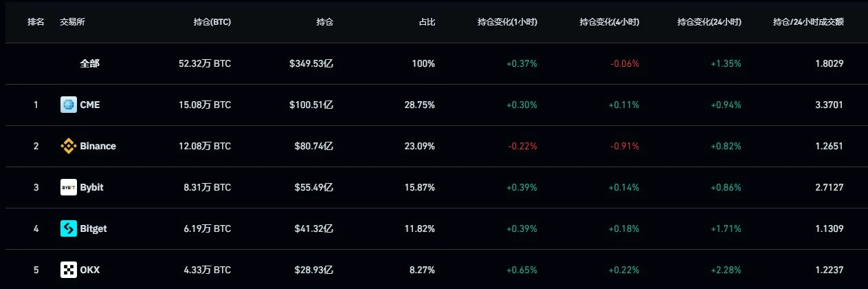Open the Bitget exchange name link
The width and height of the screenshot is (868, 289).
[93, 228]
